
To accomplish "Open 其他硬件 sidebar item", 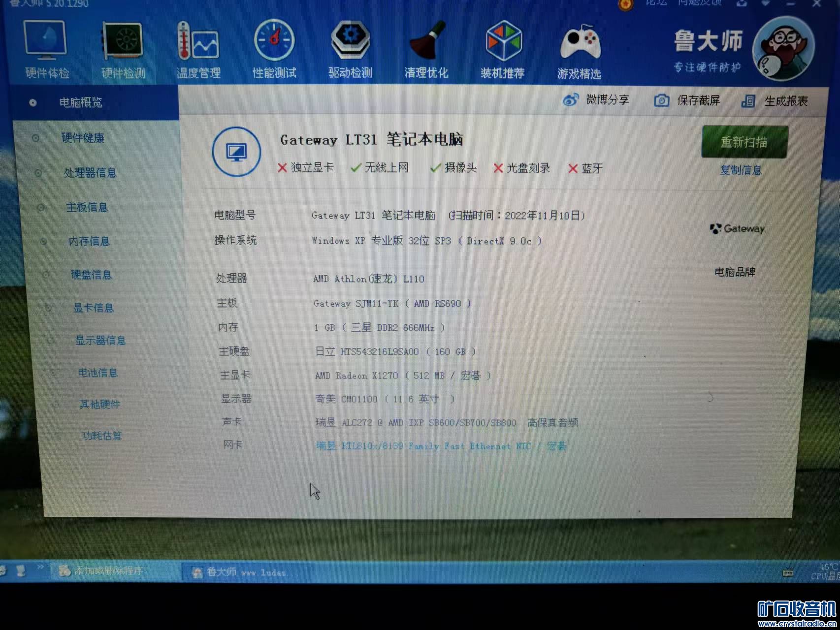I will pos(100,404).
